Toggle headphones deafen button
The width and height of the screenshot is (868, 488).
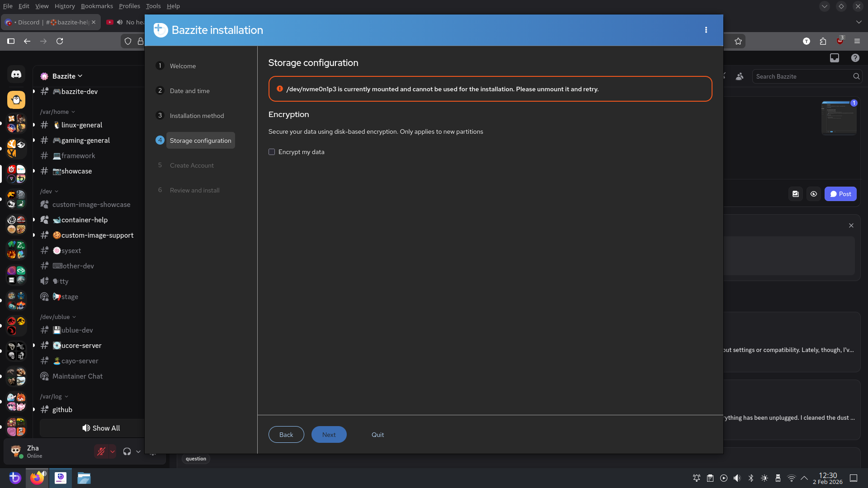(127, 451)
